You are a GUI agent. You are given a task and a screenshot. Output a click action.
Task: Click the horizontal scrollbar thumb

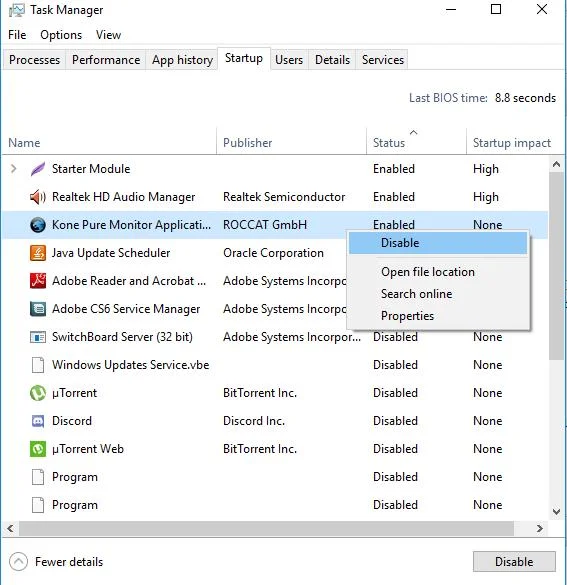tap(266, 529)
